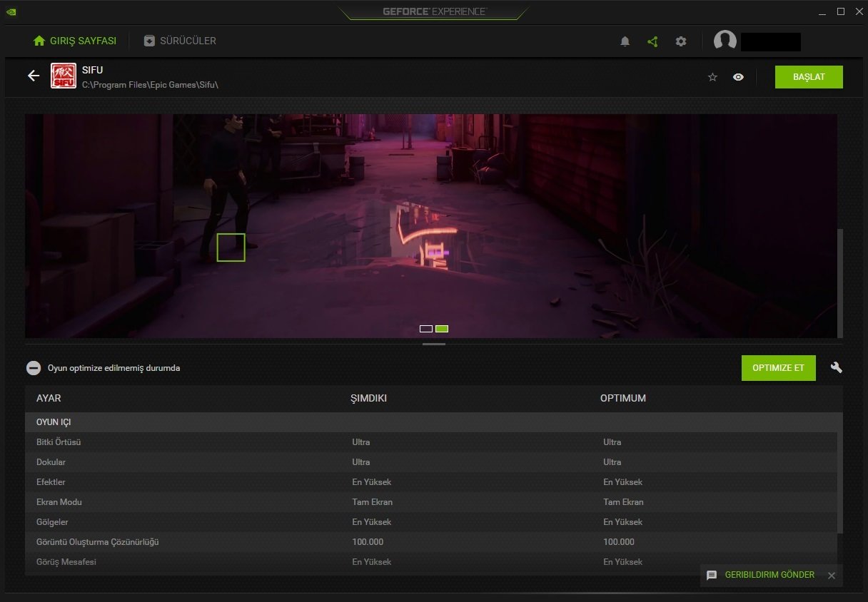Click Oyun optimize edilmemiş durumda text

tap(113, 368)
